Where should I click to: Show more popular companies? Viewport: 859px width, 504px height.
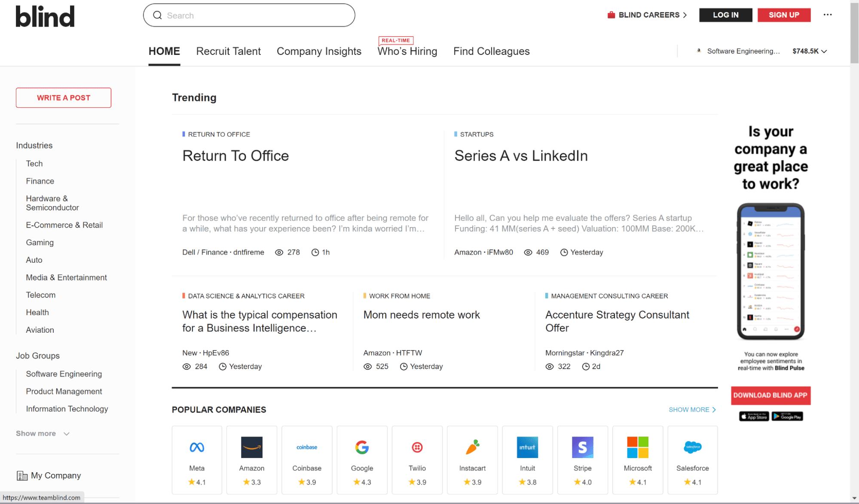tap(692, 410)
